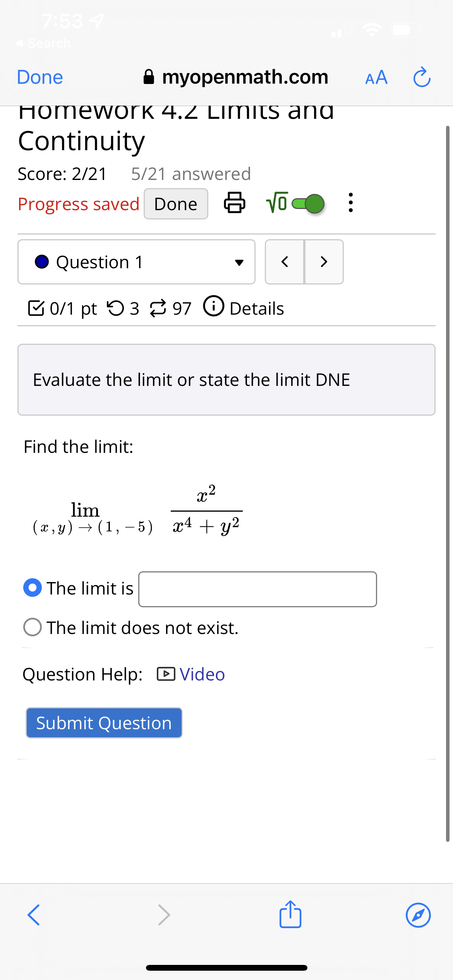Viewport: 453px width, 980px height.
Task: Open the share sheet in Safari toolbar
Action: (x=290, y=915)
